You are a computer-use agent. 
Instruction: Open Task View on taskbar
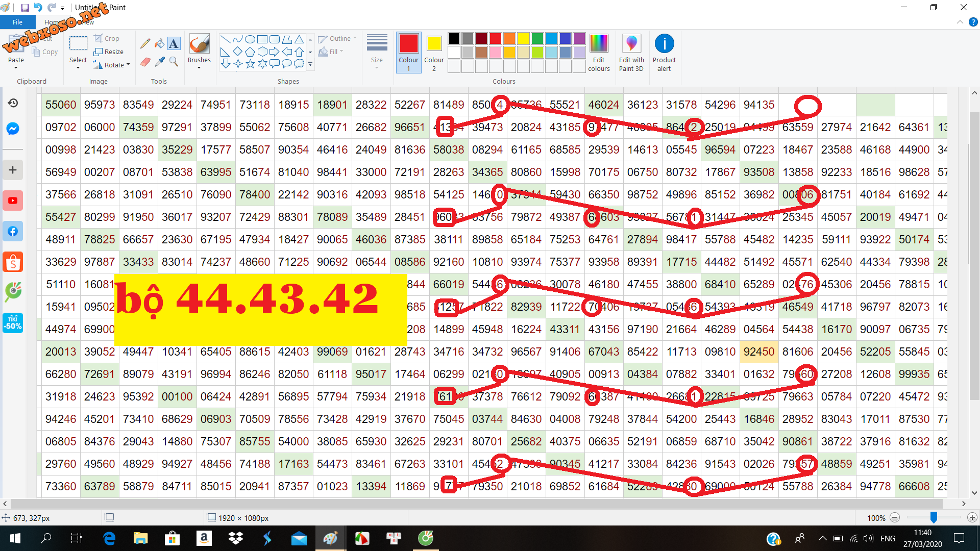(x=76, y=538)
